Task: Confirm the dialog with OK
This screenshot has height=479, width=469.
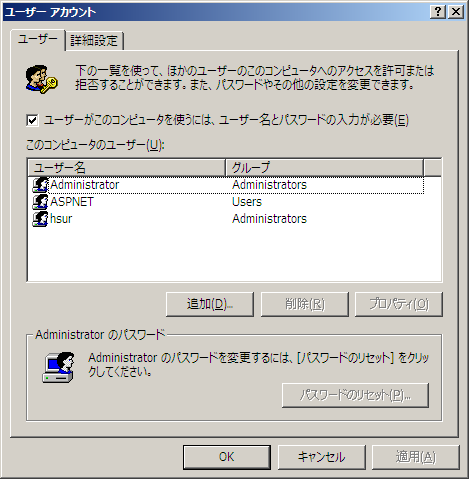Action: tap(227, 457)
